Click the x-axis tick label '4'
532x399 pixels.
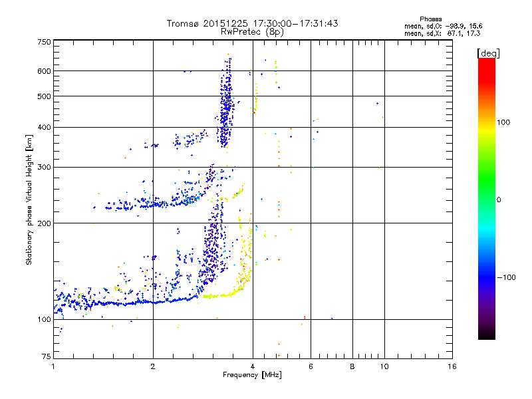pyautogui.click(x=253, y=366)
